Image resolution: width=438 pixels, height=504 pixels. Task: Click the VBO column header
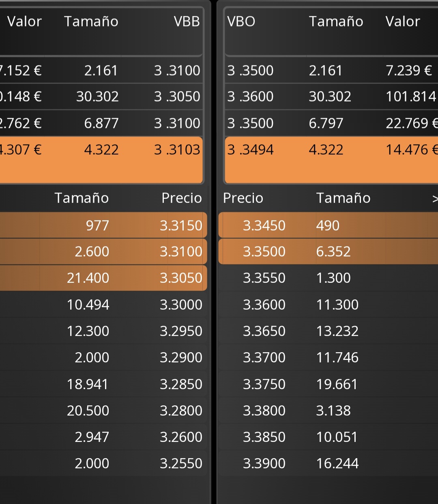(241, 21)
